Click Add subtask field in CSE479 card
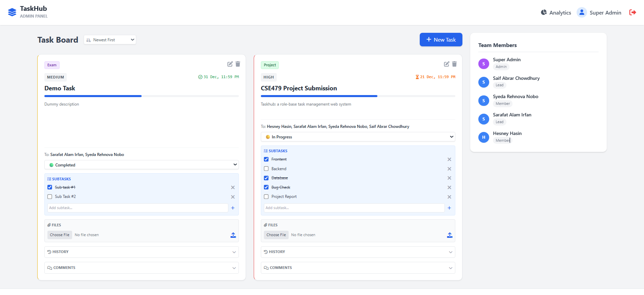The width and height of the screenshot is (644, 295). click(354, 208)
